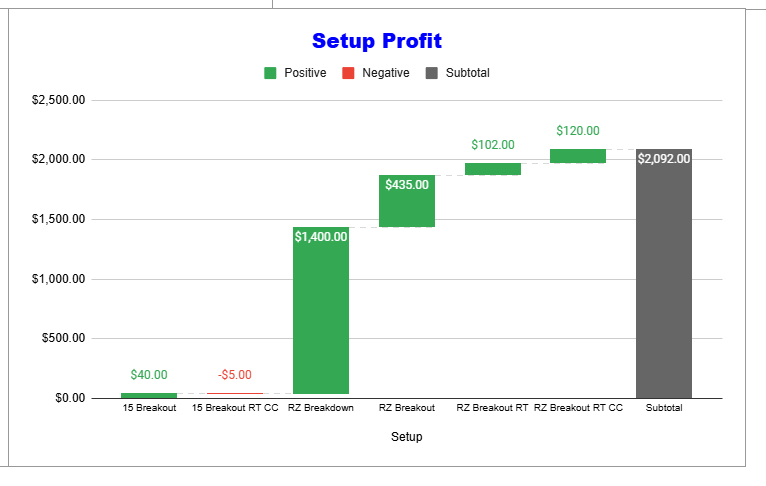Select the Setup Profit chart title
The image size is (766, 486).
(x=376, y=41)
